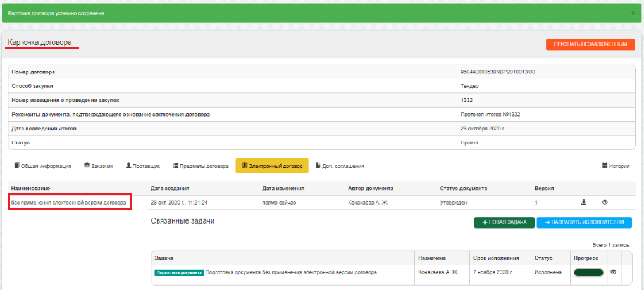Download the contract document version
The image size is (644, 290).
coord(584,203)
